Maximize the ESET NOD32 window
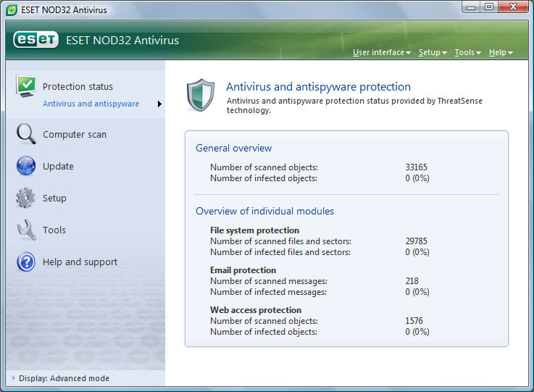This screenshot has height=392, width=534. point(489,7)
